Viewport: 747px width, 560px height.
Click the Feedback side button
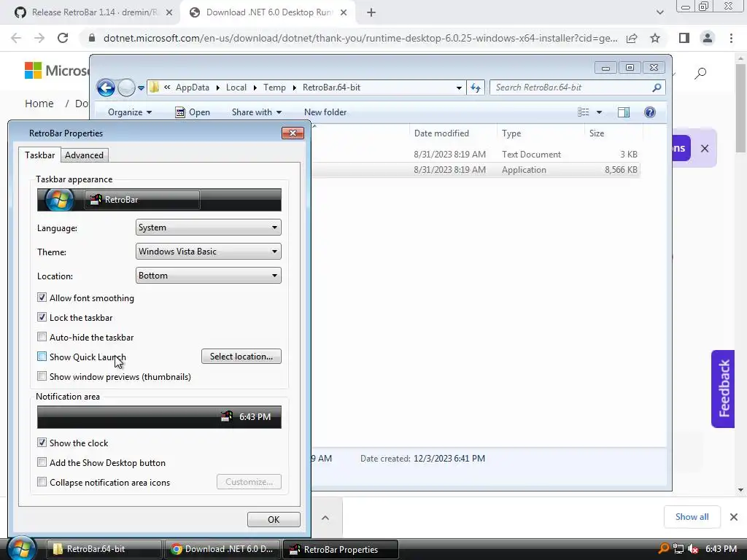click(723, 389)
